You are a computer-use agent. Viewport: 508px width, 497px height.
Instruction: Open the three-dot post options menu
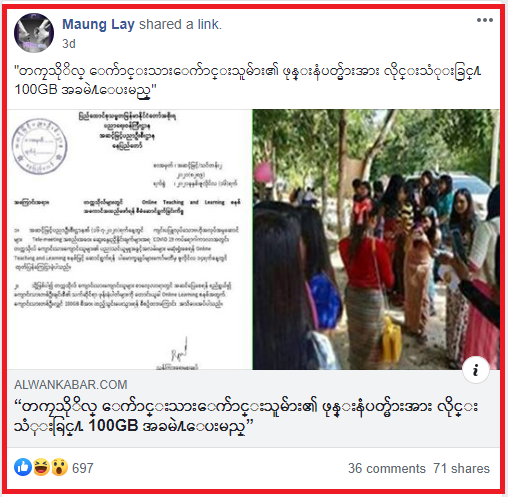[x=485, y=20]
